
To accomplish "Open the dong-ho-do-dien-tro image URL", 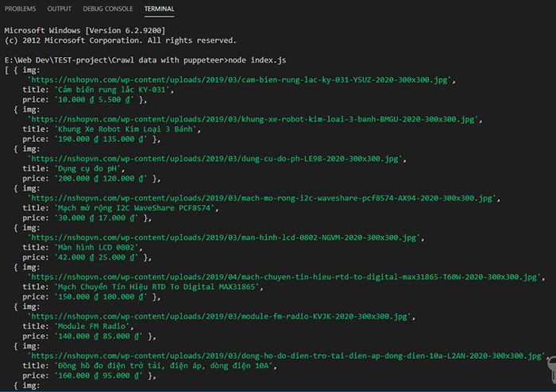I will pyautogui.click(x=286, y=355).
